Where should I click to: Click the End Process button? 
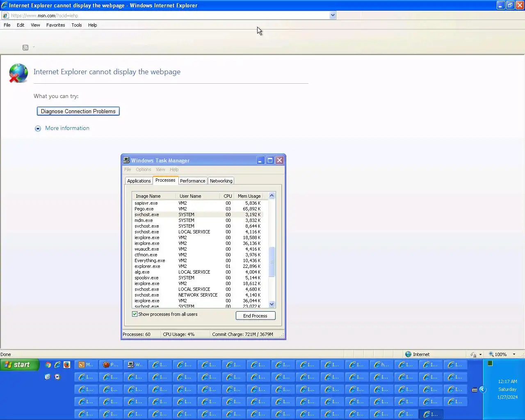point(255,316)
